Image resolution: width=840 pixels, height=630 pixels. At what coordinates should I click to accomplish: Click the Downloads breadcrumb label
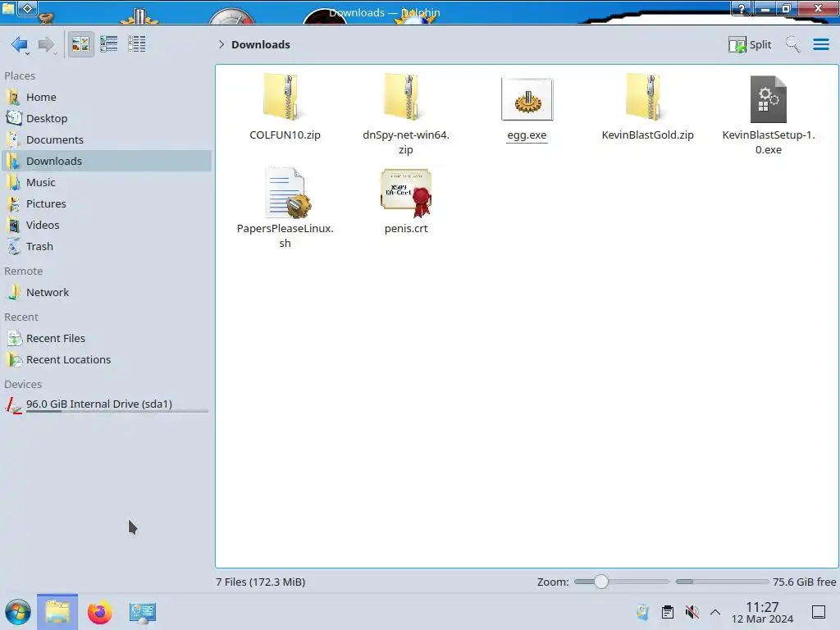pyautogui.click(x=260, y=44)
